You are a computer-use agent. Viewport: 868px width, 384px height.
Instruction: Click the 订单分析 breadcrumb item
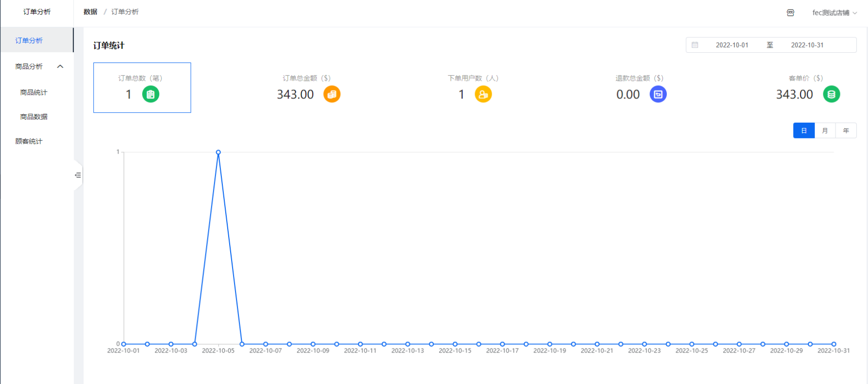coord(125,12)
